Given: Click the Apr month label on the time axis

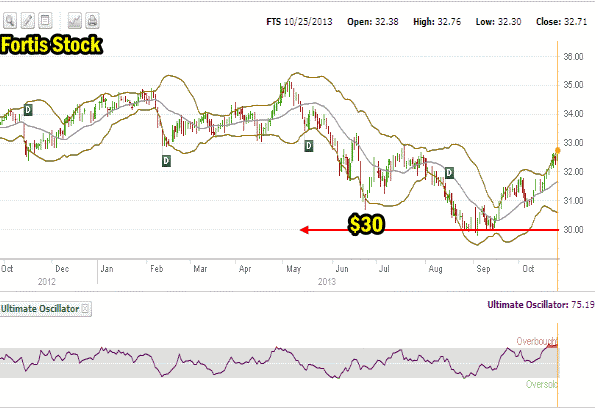Looking at the screenshot, I should click(245, 269).
